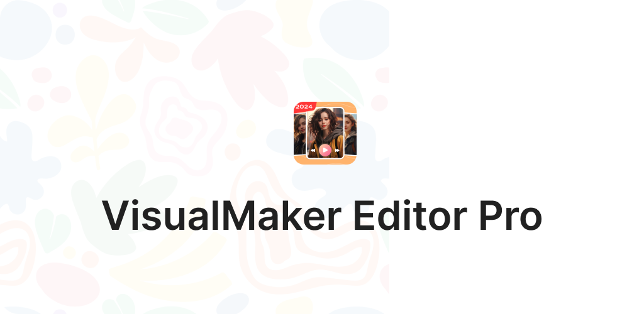Click the rewind double-arrow left of play

pos(313,151)
